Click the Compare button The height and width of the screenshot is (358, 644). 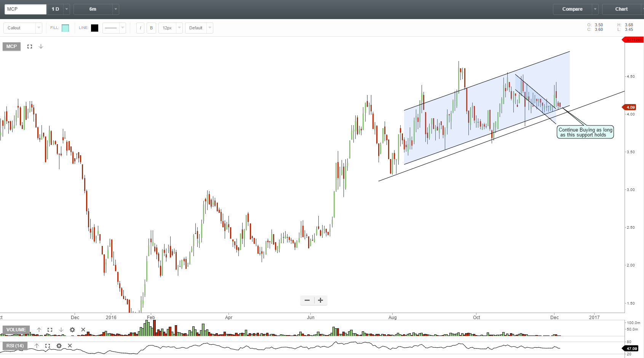coord(573,9)
